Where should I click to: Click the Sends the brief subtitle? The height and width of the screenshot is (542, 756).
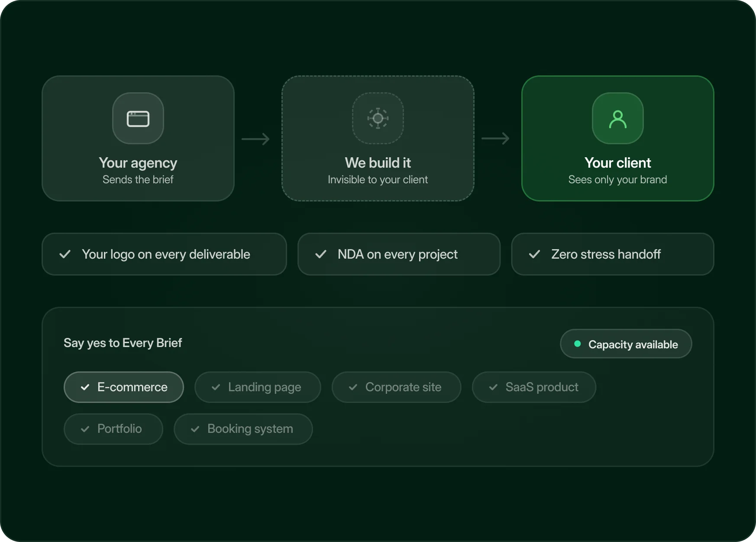click(x=138, y=180)
